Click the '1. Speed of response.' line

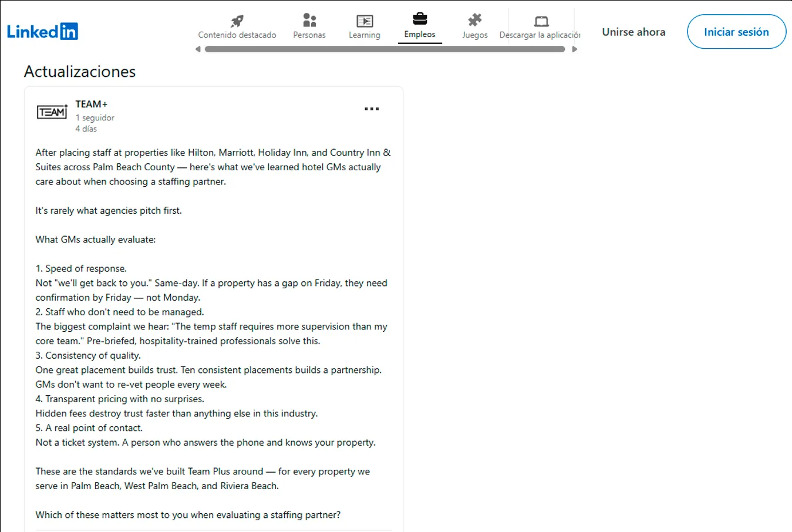(81, 268)
